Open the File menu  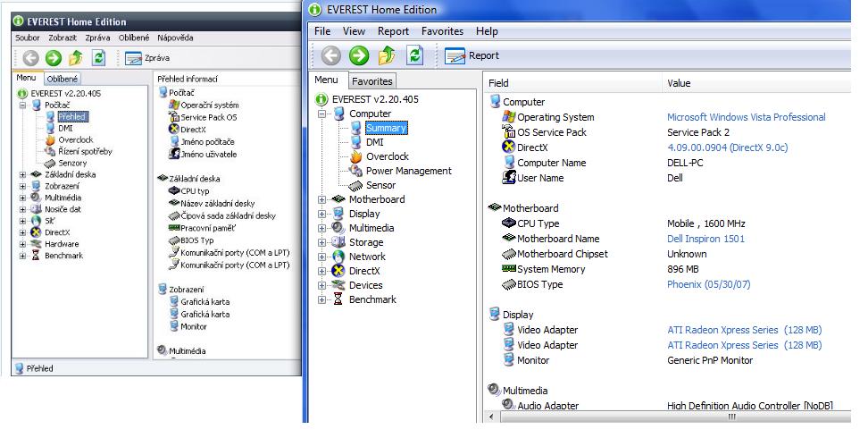coord(322,31)
